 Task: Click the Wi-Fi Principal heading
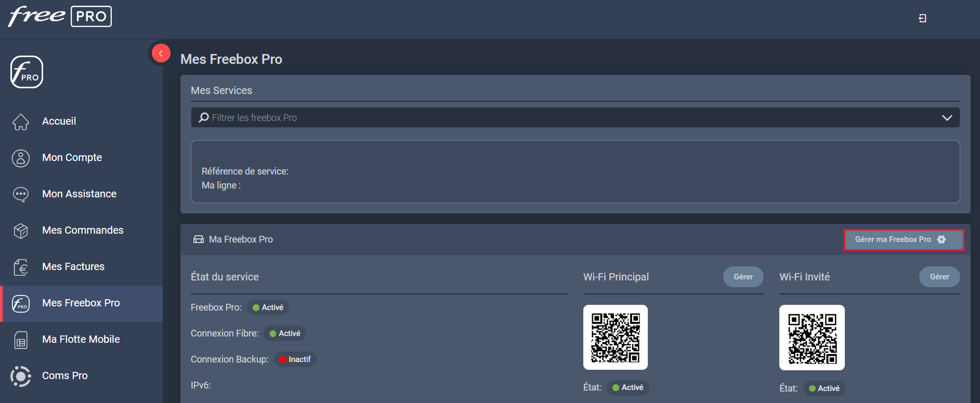point(616,277)
